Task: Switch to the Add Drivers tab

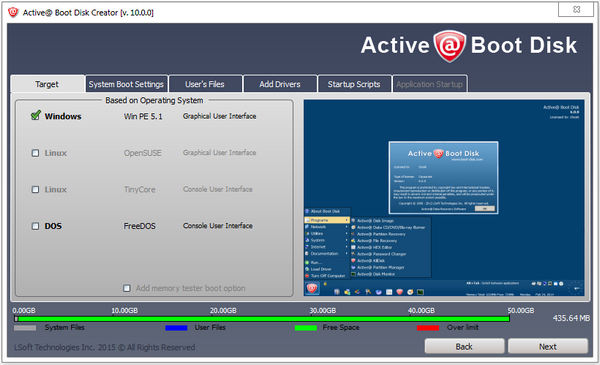Action: point(280,84)
